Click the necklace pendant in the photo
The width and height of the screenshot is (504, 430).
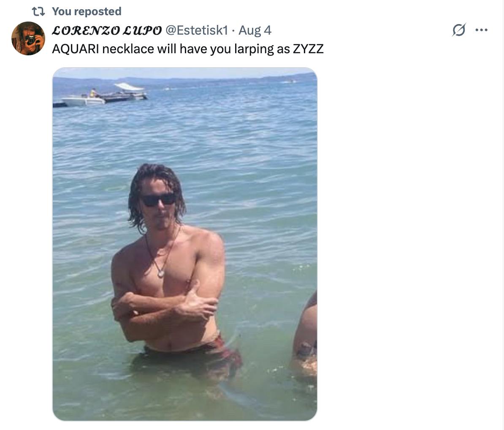(x=161, y=274)
